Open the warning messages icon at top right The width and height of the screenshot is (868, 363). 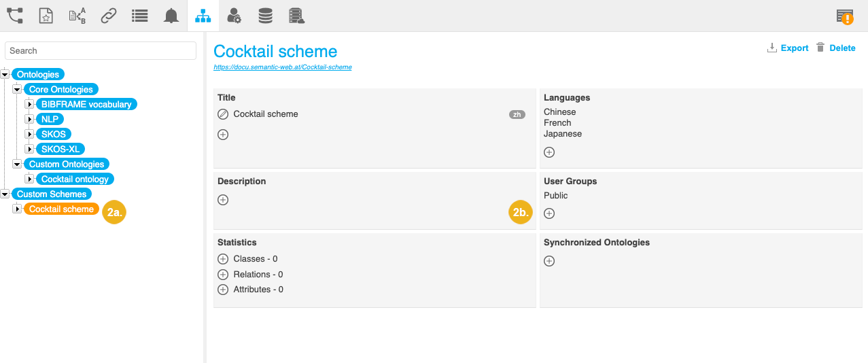845,16
